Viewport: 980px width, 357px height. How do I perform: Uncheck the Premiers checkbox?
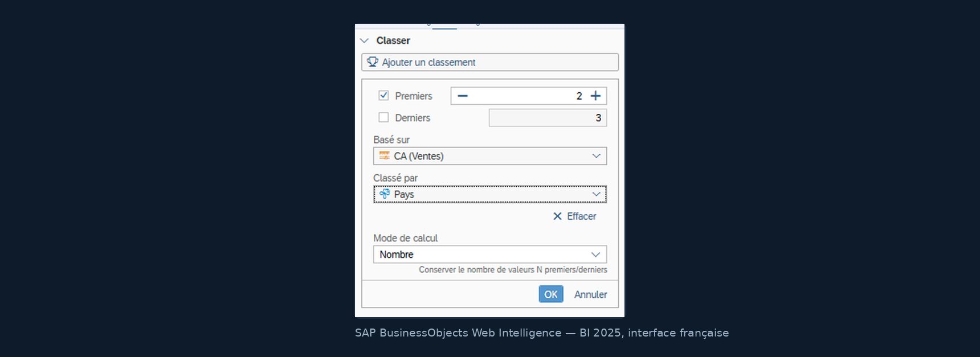(x=383, y=96)
